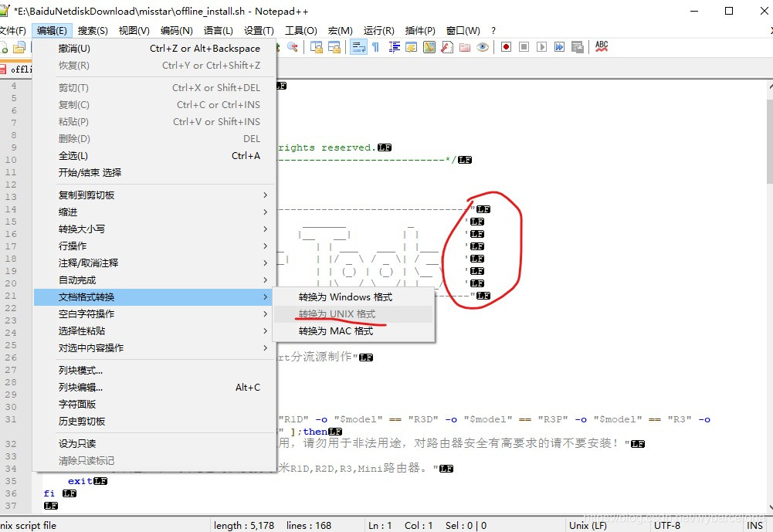
Task: Open the 视图(V) menu
Action: coord(134,31)
